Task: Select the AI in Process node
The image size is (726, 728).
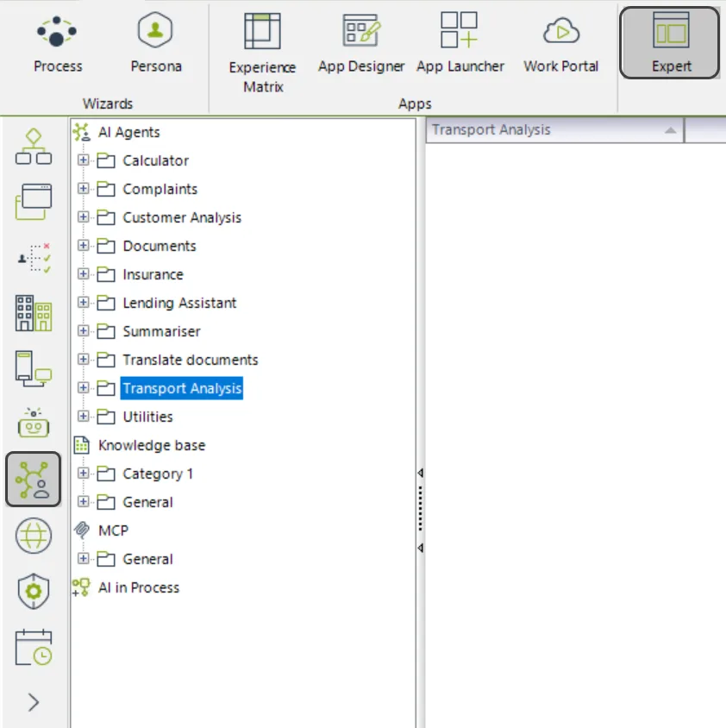Action: click(138, 587)
